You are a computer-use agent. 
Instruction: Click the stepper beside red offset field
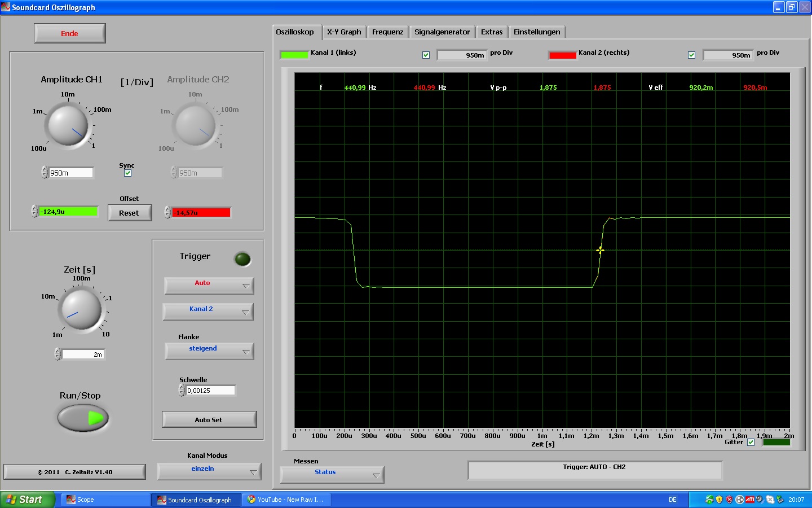click(167, 212)
